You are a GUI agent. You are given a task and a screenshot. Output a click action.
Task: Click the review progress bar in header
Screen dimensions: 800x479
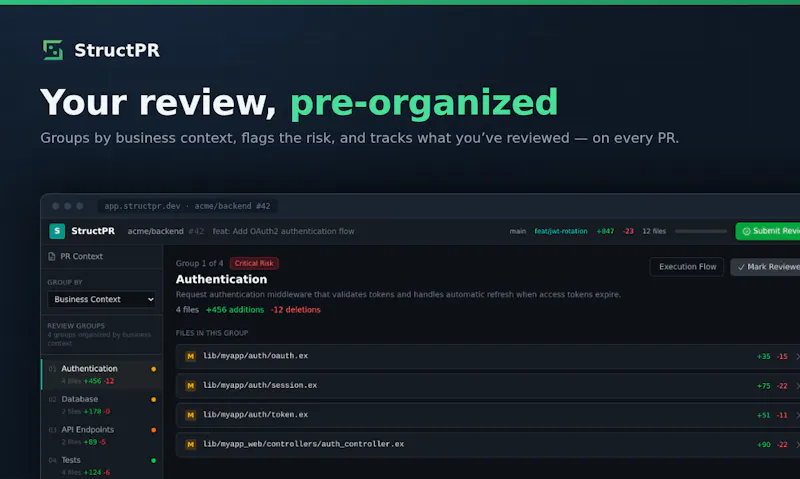point(701,231)
